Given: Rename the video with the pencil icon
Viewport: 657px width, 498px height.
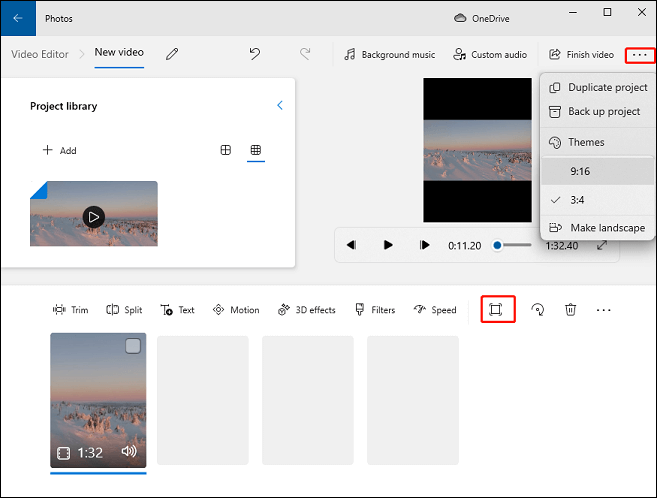Looking at the screenshot, I should click(172, 54).
